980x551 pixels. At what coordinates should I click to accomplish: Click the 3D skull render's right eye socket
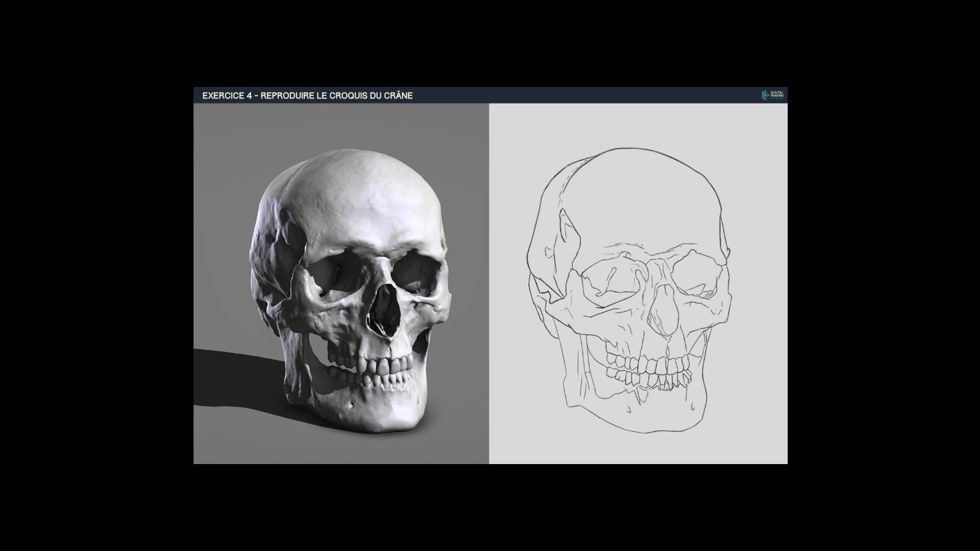point(413,275)
